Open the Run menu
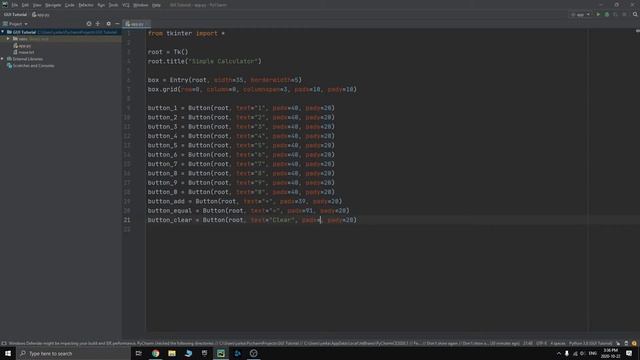This screenshot has width=640, height=360. pyautogui.click(x=101, y=5)
